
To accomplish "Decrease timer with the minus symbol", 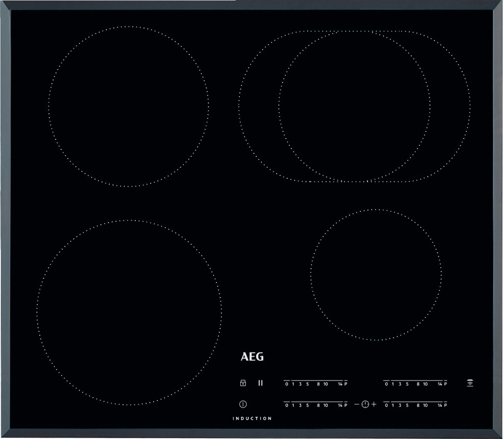I will (x=357, y=404).
